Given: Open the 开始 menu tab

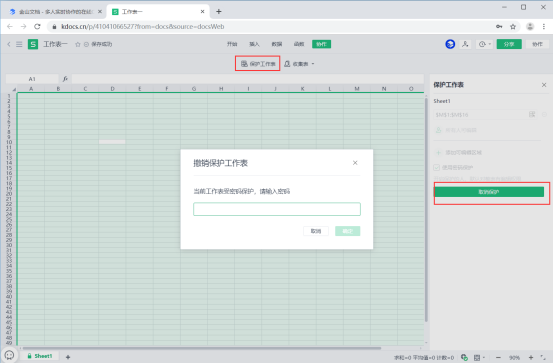Looking at the screenshot, I should pos(232,44).
